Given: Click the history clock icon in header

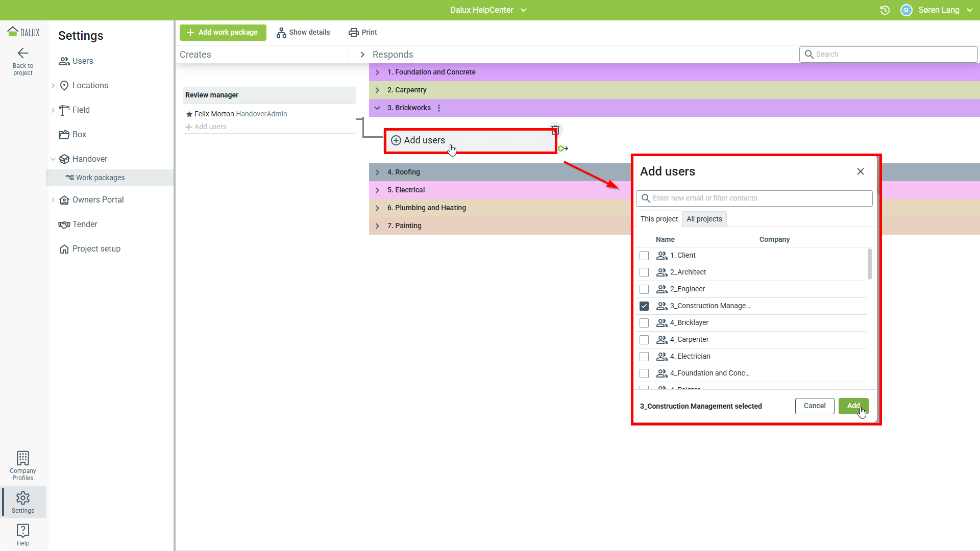Looking at the screenshot, I should click(x=885, y=10).
